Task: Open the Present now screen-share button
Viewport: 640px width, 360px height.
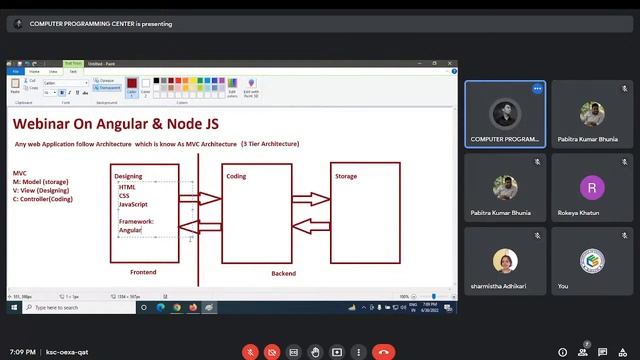Action: (337, 352)
